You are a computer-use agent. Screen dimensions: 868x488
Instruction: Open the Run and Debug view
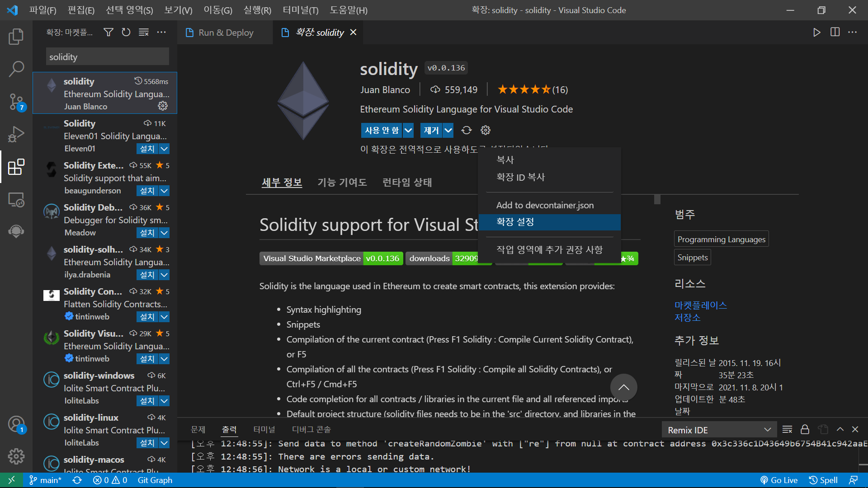point(16,134)
